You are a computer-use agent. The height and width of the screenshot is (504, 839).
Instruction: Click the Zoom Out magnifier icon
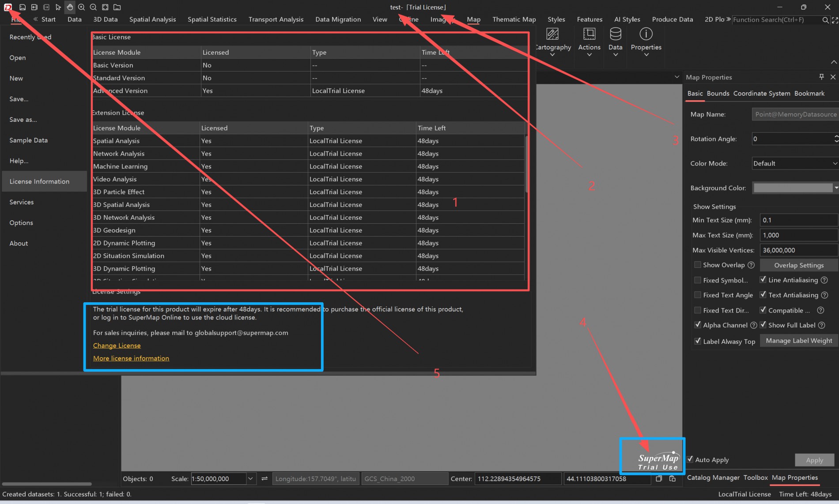[x=93, y=7]
